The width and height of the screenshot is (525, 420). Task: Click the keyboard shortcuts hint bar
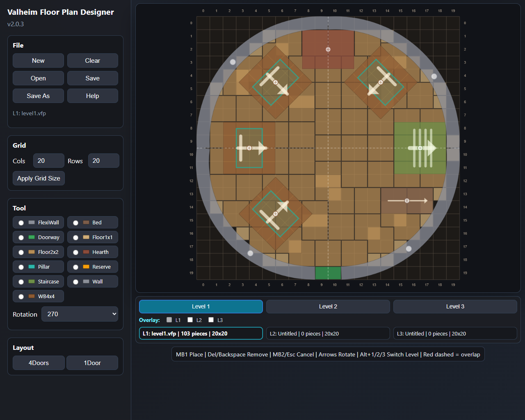coord(328,354)
